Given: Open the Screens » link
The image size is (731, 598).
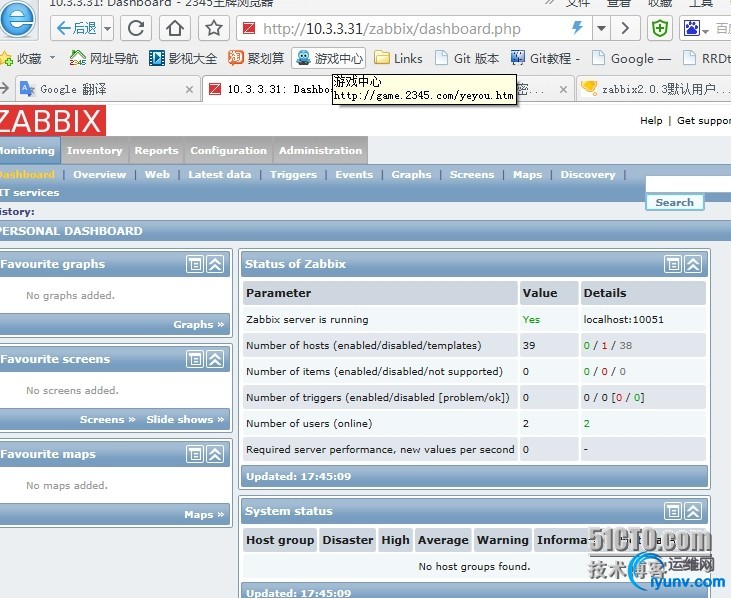Looking at the screenshot, I should coord(107,419).
